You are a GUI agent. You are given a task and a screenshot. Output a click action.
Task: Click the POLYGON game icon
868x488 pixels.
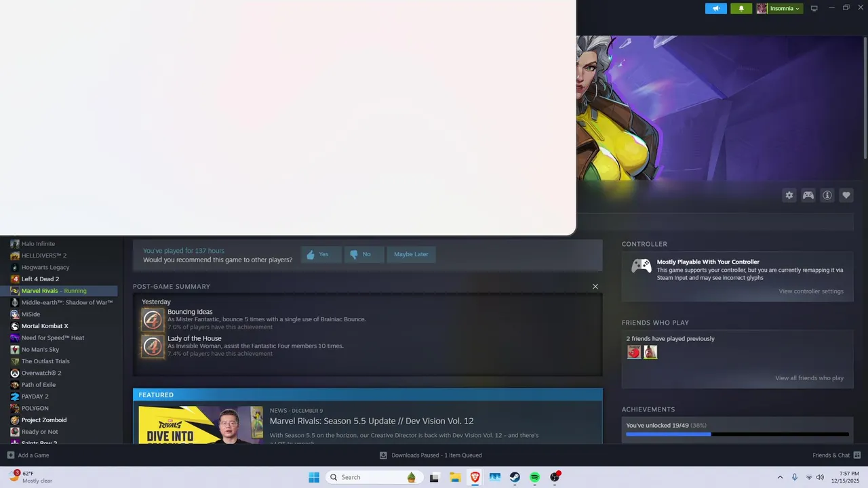(15, 408)
